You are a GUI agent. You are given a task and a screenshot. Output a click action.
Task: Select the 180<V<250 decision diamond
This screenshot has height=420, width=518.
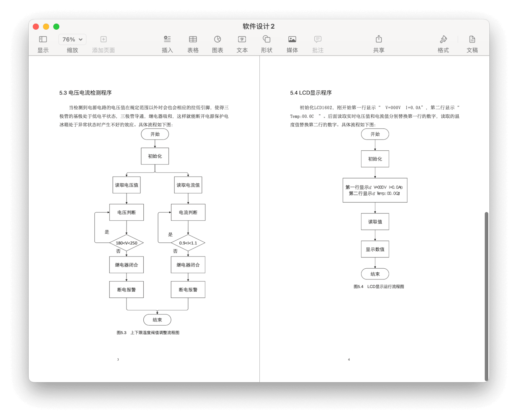(126, 243)
